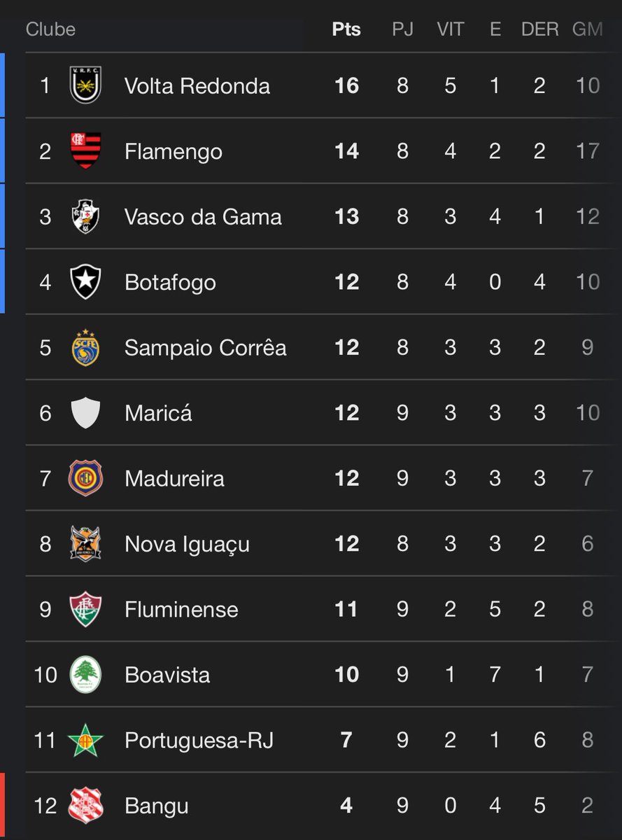Click the Vasco da Gama crest
This screenshot has height=840, width=622.
(86, 216)
